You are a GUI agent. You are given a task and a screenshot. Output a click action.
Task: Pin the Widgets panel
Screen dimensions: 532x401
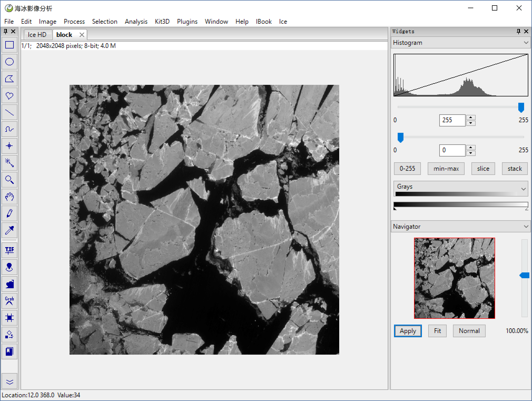[518, 31]
